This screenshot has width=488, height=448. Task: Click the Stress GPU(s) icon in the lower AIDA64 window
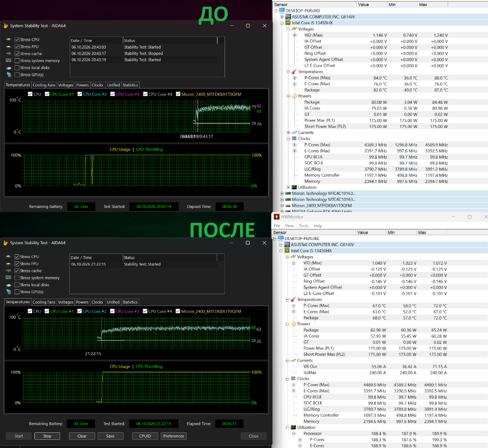[8, 292]
